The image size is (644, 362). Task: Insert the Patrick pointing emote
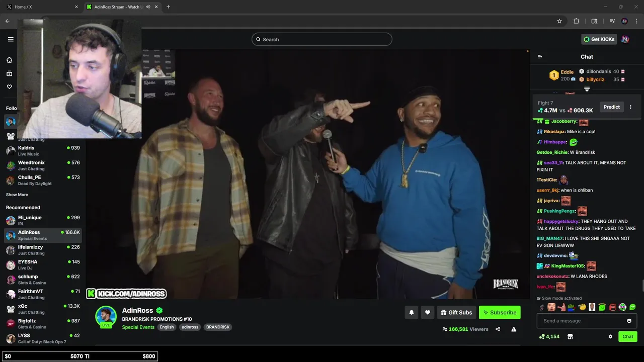click(x=561, y=307)
